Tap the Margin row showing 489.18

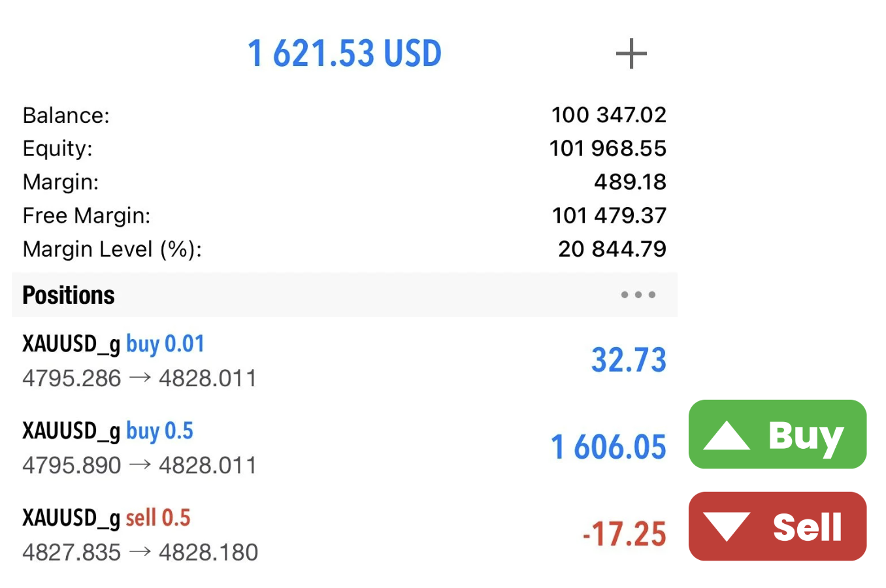344,182
